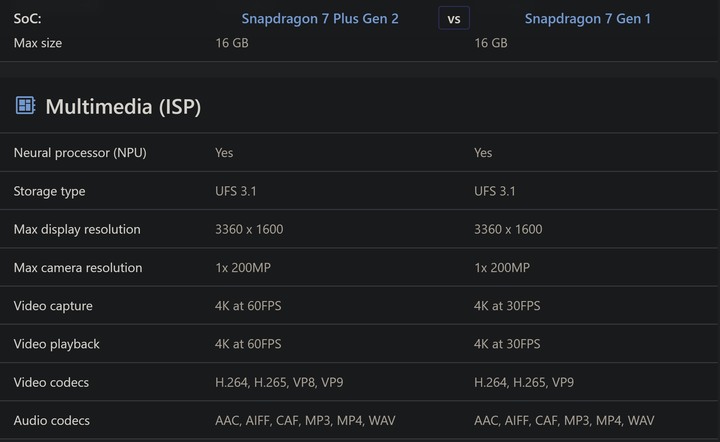Select the Video codecs row label

[x=51, y=382]
